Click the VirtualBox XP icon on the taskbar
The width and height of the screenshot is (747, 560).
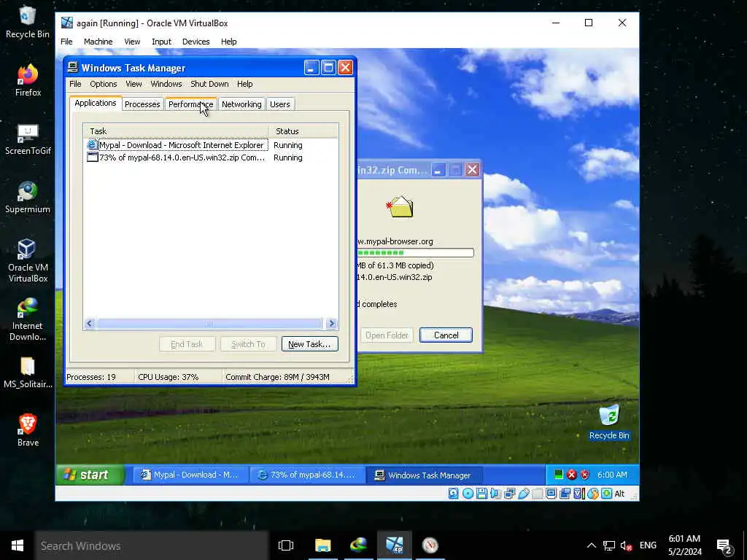click(394, 545)
